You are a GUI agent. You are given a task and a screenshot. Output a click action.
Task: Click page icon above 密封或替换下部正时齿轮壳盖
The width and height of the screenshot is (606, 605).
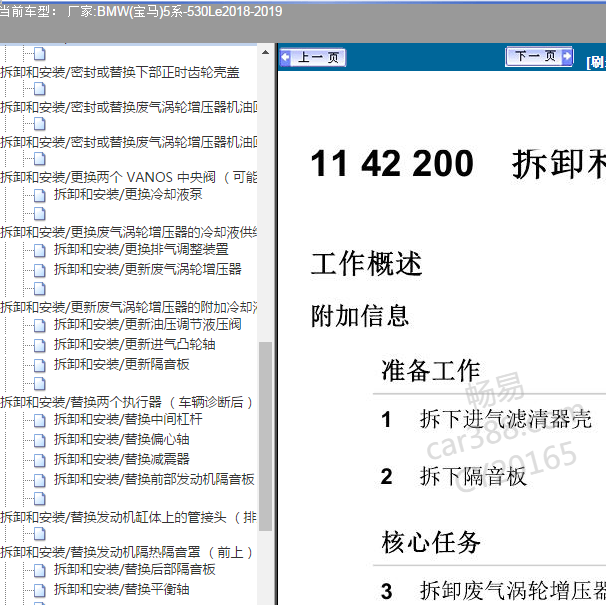[39, 54]
